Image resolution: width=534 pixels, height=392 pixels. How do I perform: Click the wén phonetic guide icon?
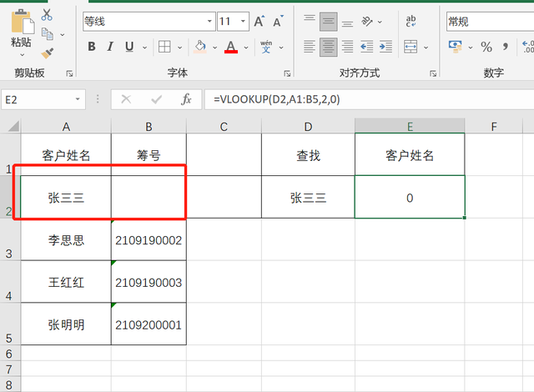click(266, 47)
